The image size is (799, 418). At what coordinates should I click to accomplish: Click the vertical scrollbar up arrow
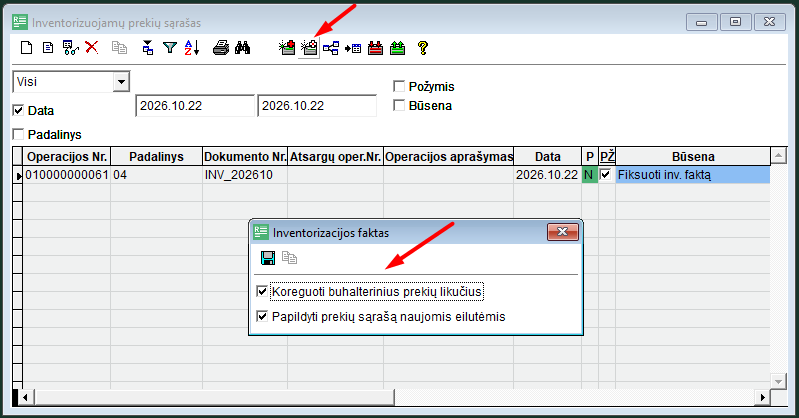pos(778,155)
